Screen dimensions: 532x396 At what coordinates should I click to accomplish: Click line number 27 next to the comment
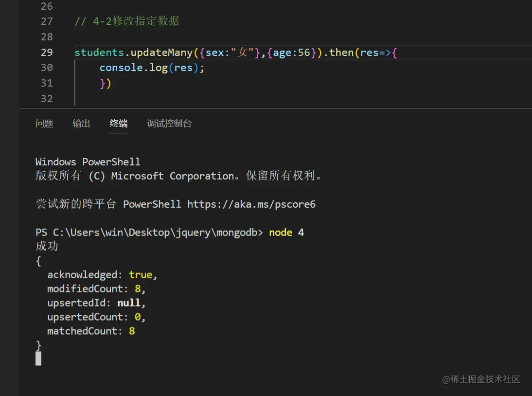click(x=47, y=21)
